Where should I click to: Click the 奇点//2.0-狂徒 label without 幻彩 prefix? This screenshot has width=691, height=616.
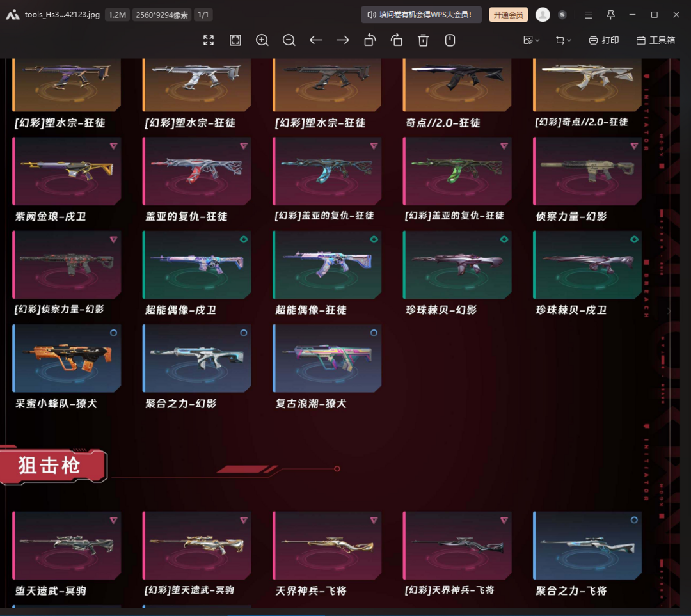443,122
